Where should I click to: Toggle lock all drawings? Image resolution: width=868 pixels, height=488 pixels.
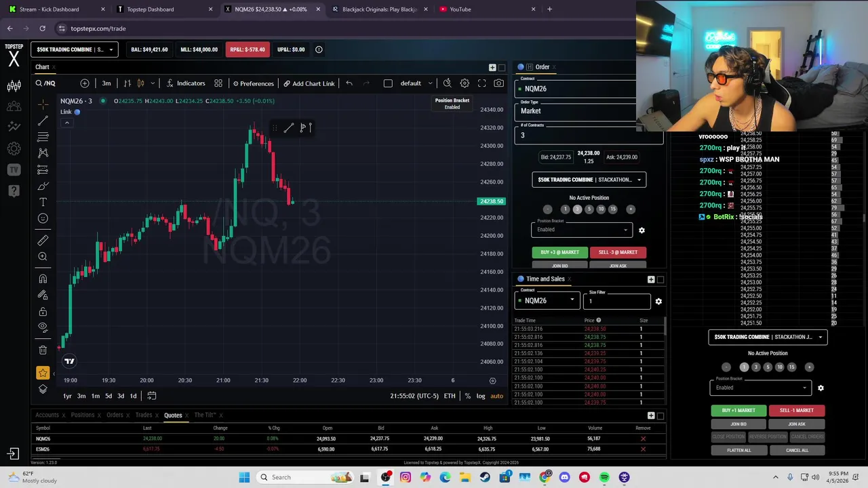pos(43,311)
